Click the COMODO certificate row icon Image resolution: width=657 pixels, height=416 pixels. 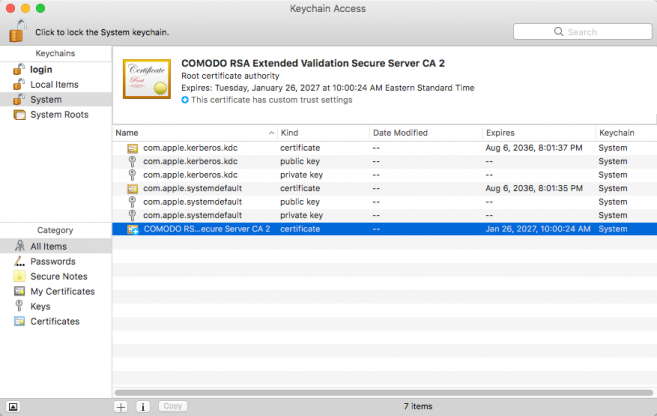pos(133,229)
